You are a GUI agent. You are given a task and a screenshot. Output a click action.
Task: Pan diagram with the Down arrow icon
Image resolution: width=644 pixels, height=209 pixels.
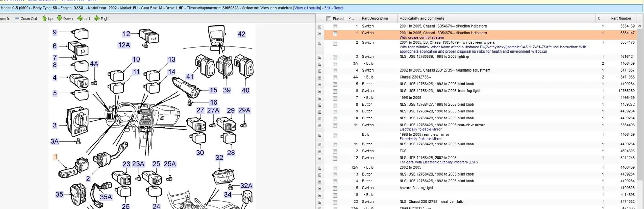pyautogui.click(x=60, y=19)
